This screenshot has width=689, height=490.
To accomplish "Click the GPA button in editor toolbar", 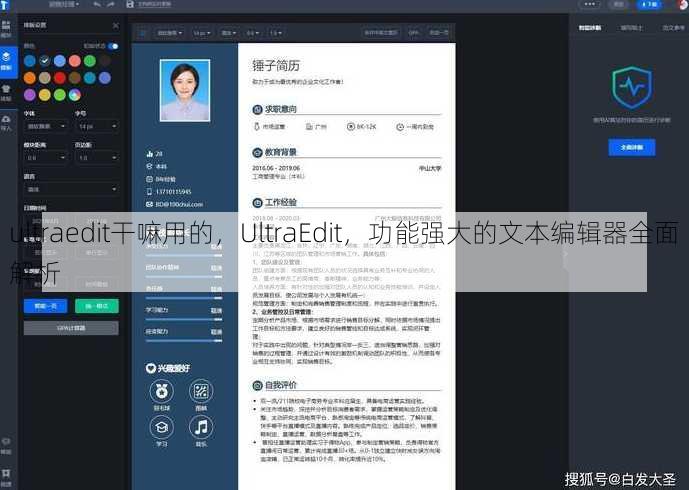I will tap(413, 33).
